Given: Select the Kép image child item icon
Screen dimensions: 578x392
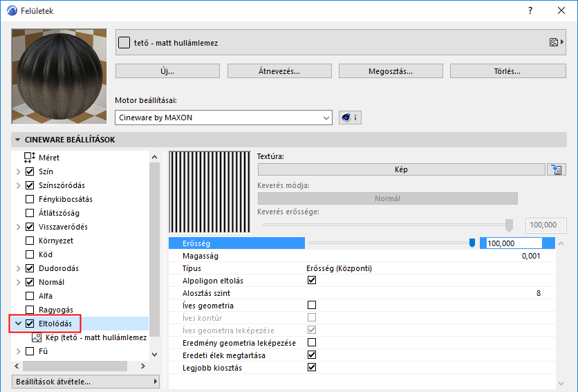Looking at the screenshot, I should [x=37, y=337].
